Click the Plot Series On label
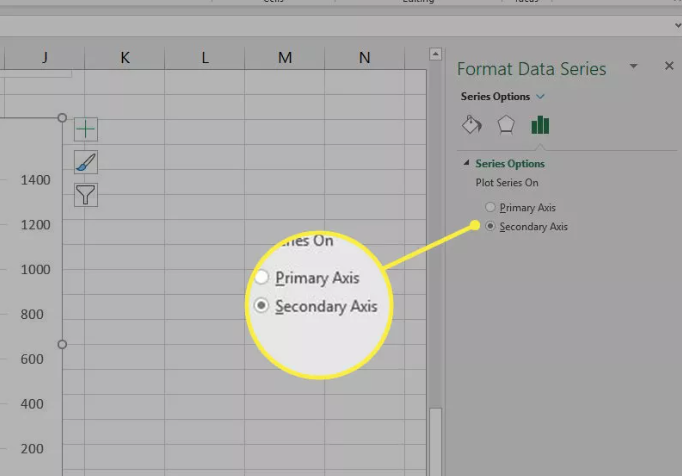 point(507,183)
